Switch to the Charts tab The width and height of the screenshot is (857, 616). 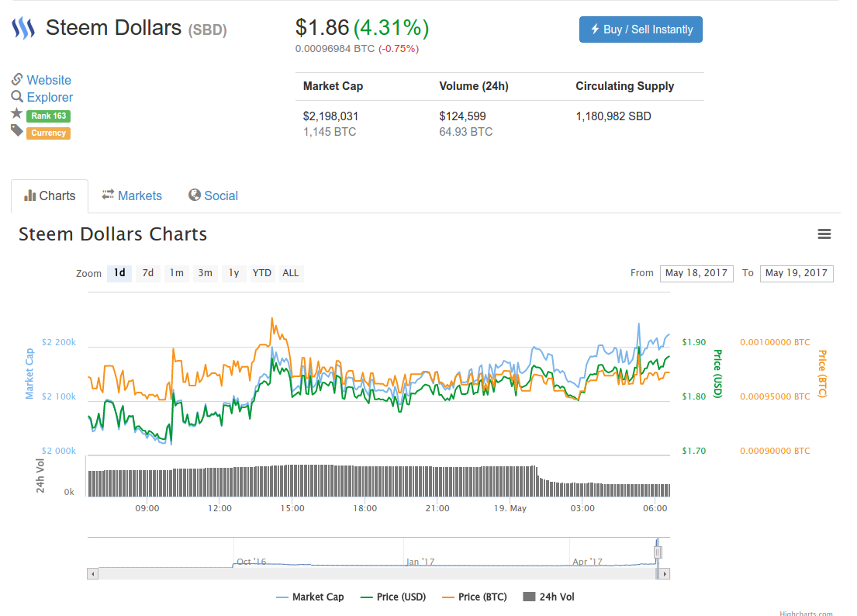pos(50,196)
